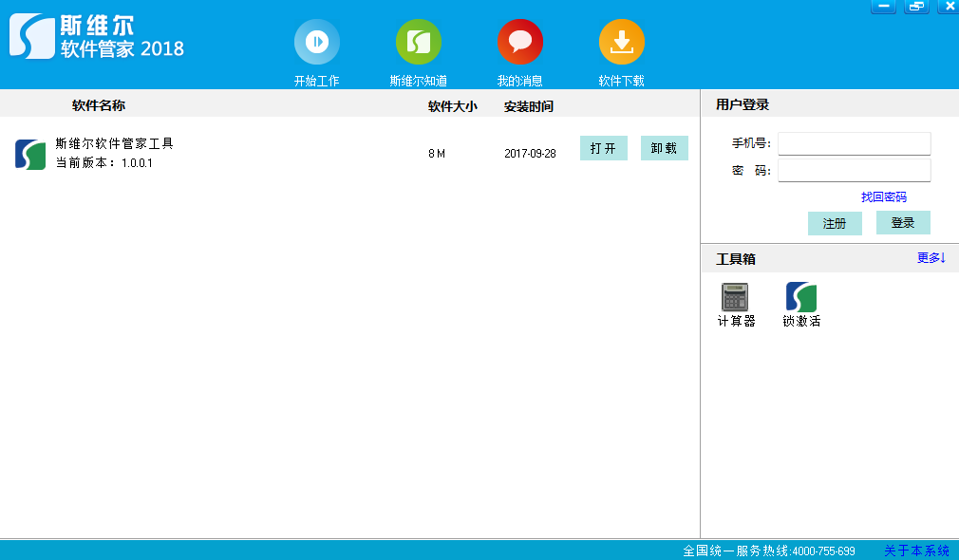
Task: Open the 关于本系统 about link
Action: click(x=916, y=551)
